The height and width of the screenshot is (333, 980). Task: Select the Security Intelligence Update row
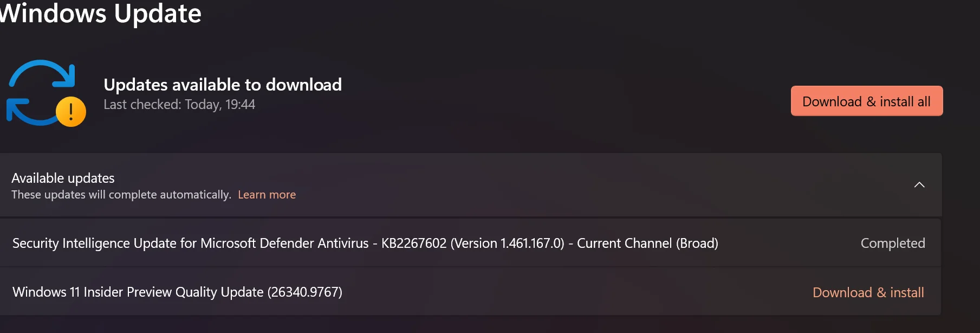pyautogui.click(x=470, y=243)
